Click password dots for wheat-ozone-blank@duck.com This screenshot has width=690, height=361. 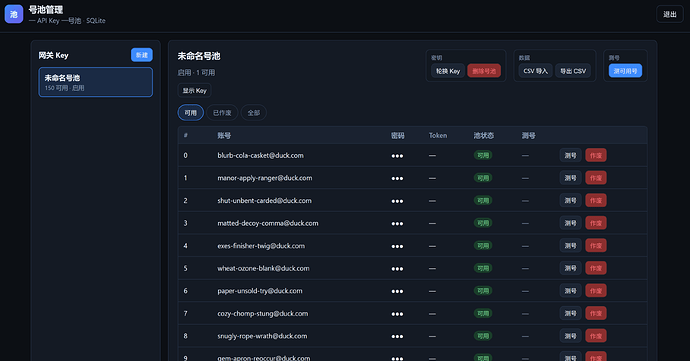pos(397,269)
